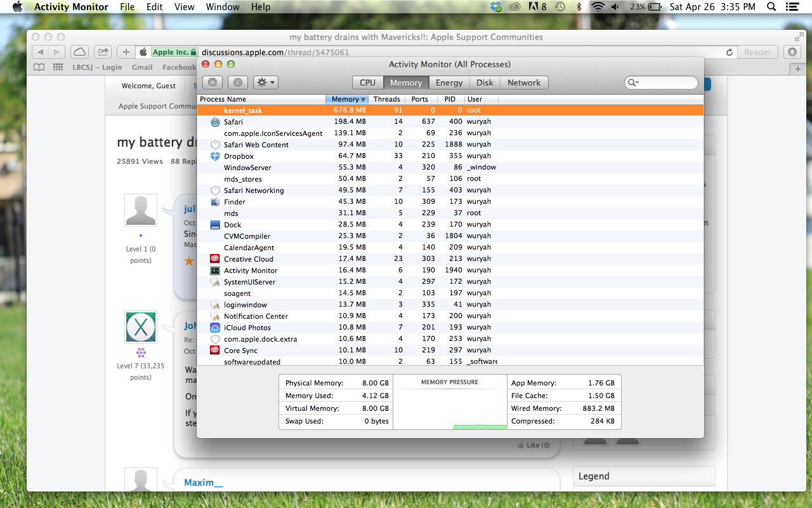The height and width of the screenshot is (508, 812).
Task: Click the com.apple.dock.extra shield icon
Action: 215,339
